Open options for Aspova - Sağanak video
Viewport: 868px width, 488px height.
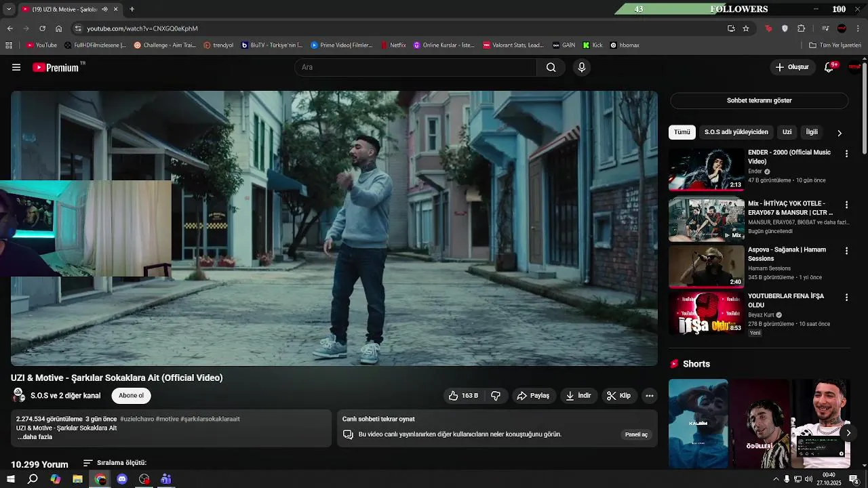[x=846, y=251]
